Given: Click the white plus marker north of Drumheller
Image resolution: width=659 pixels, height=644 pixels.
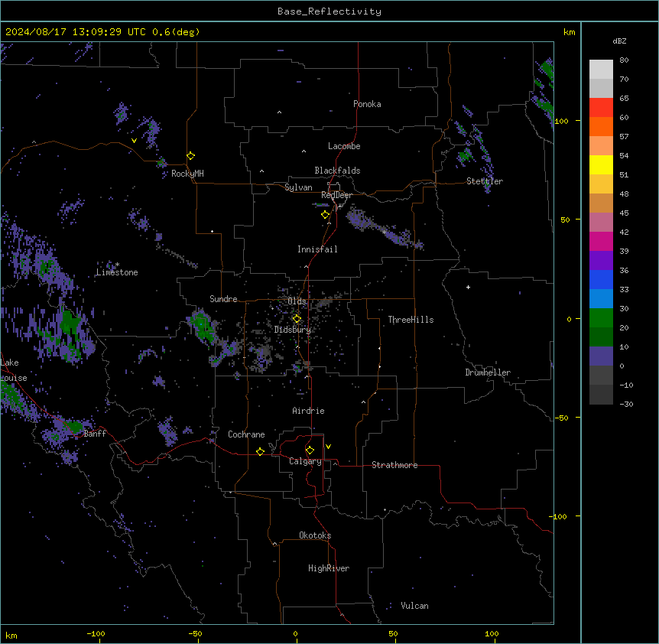Looking at the screenshot, I should pyautogui.click(x=468, y=287).
